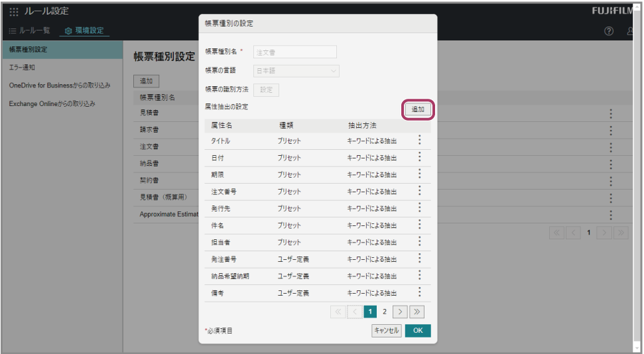Image resolution: width=644 pixels, height=354 pixels.
Task: Open the more options menu for 注文番号 row
Action: (419, 190)
